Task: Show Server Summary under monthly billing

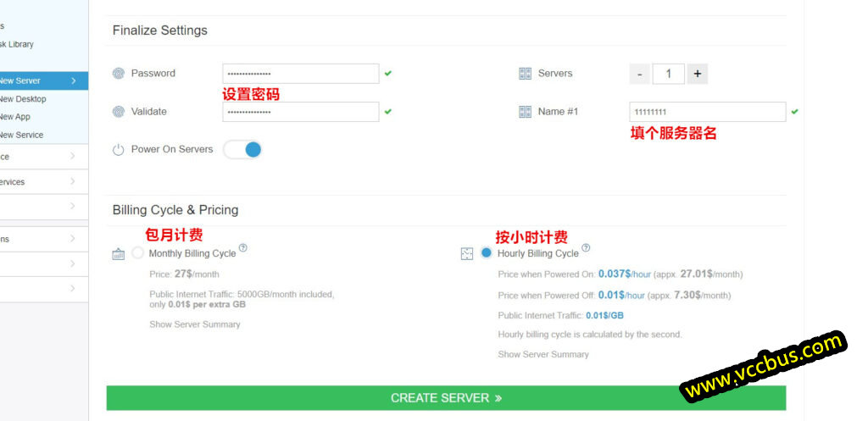Action: (194, 324)
